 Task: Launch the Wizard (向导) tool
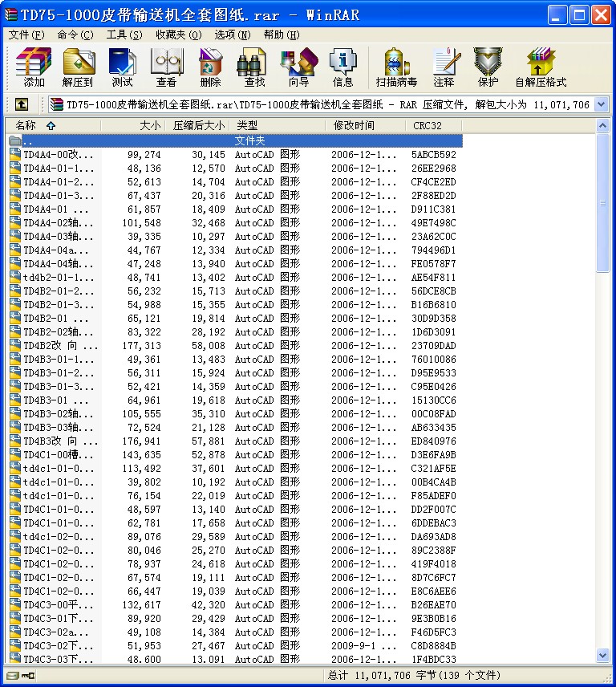[298, 67]
